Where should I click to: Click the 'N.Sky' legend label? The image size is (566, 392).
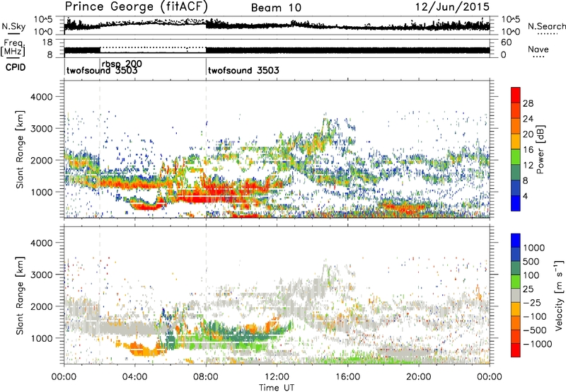(x=13, y=26)
